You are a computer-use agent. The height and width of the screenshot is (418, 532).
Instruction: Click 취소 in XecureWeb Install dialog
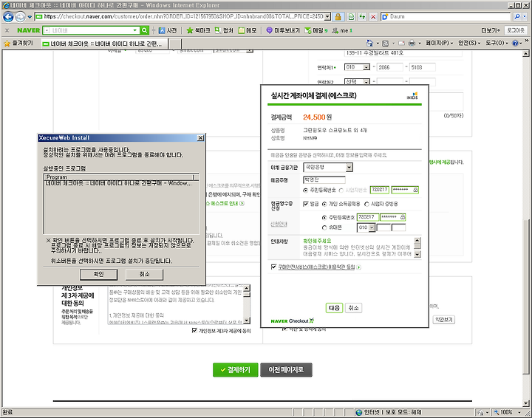click(144, 274)
